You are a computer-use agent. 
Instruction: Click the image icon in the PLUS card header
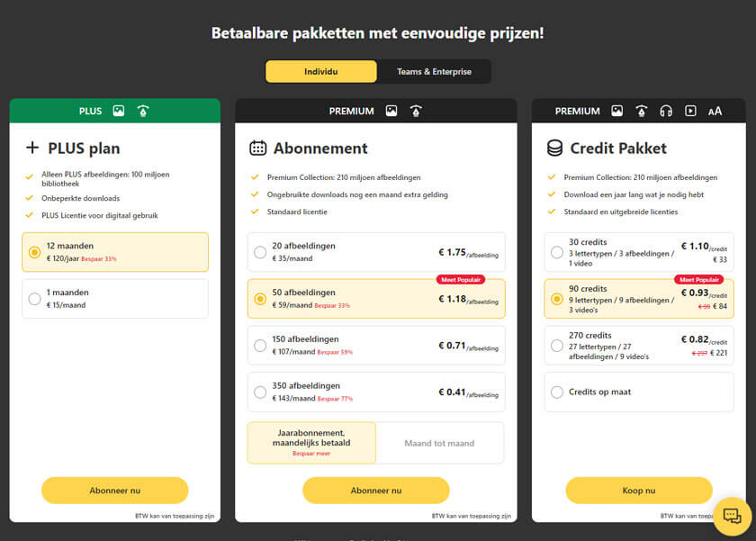pyautogui.click(x=119, y=111)
